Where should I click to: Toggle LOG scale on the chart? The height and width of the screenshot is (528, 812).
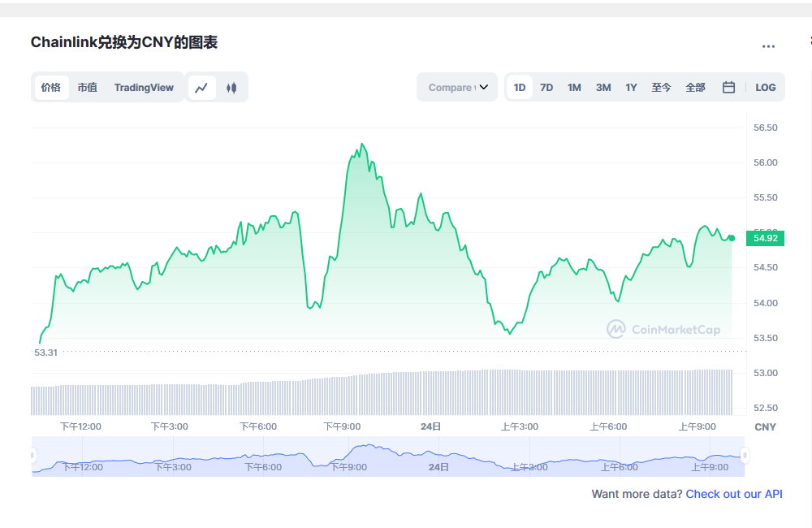[x=766, y=88]
